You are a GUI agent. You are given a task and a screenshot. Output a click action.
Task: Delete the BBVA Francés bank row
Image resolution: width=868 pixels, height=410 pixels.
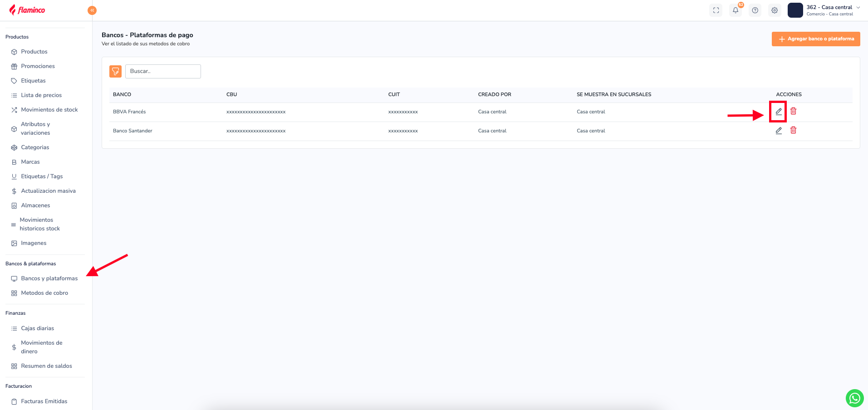(793, 111)
